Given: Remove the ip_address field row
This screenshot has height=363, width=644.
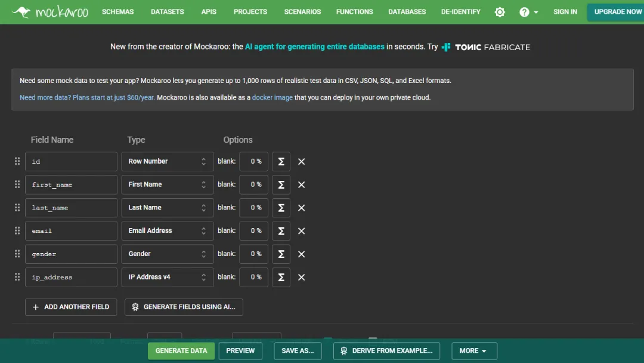Looking at the screenshot, I should 302,277.
